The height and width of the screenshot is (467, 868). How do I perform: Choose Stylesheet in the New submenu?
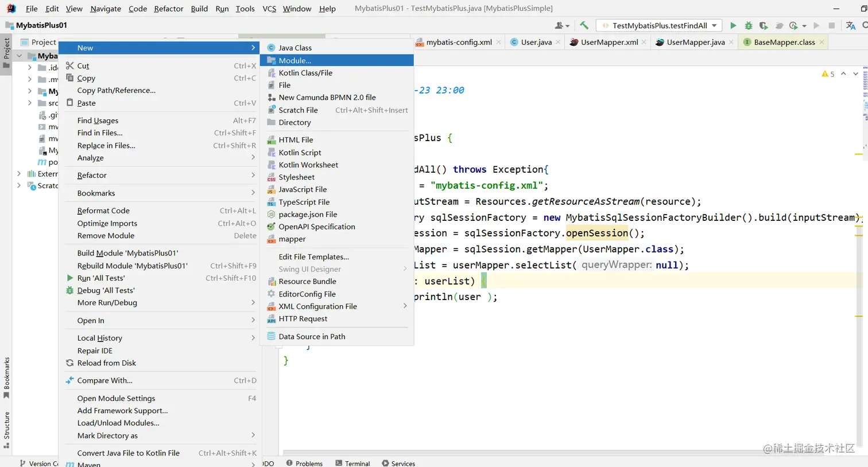tap(337, 177)
